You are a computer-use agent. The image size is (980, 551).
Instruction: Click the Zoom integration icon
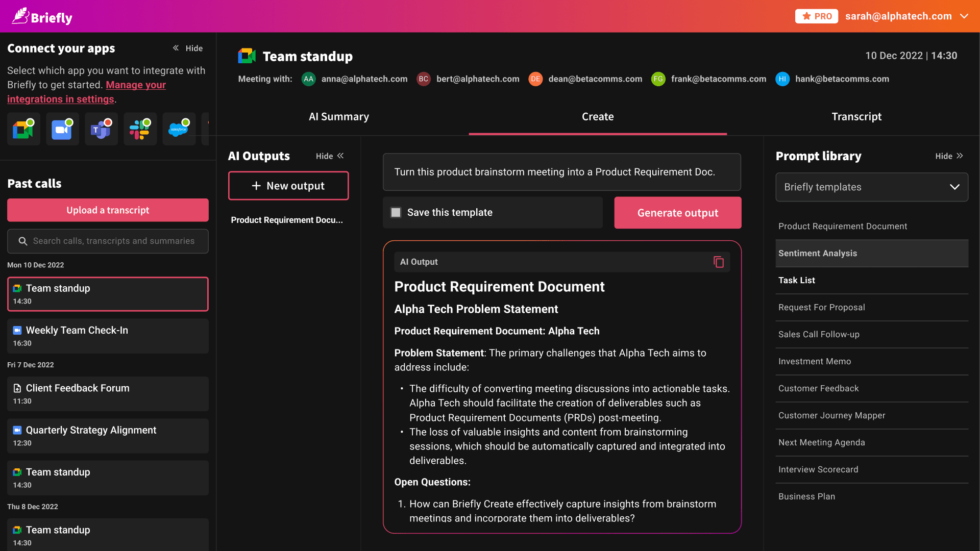(x=62, y=130)
